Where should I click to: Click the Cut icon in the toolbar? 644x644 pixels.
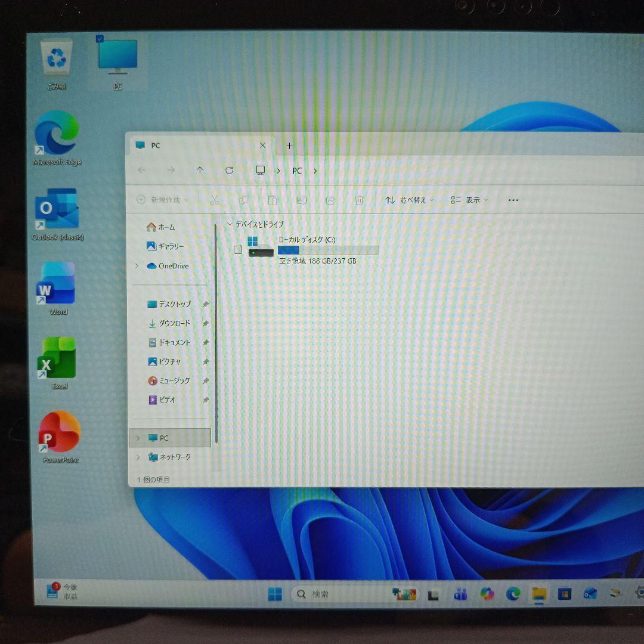(x=215, y=200)
